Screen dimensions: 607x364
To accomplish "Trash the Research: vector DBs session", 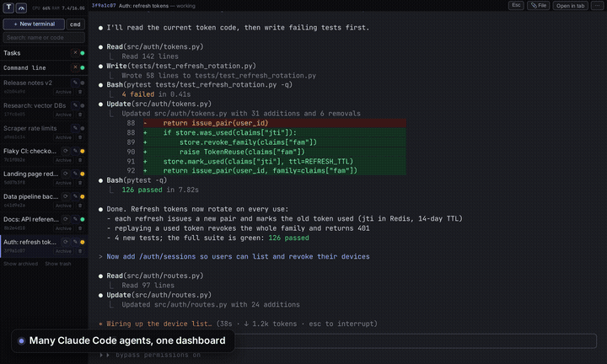I will pos(80,115).
